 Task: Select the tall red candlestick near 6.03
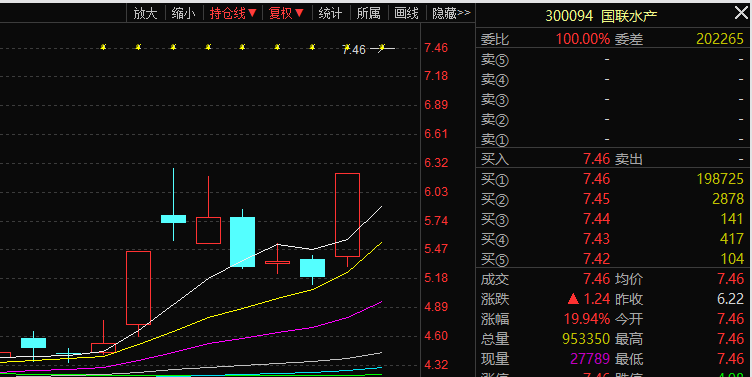(347, 215)
